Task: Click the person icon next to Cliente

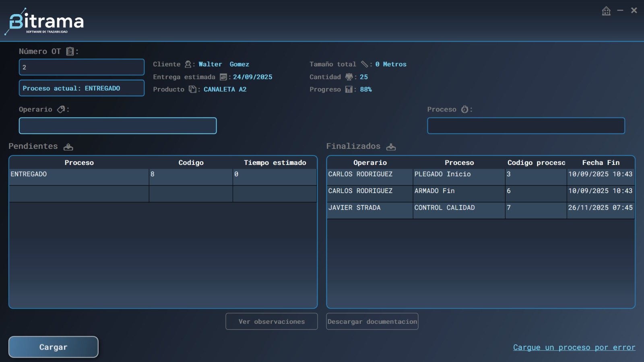Action: [x=188, y=64]
